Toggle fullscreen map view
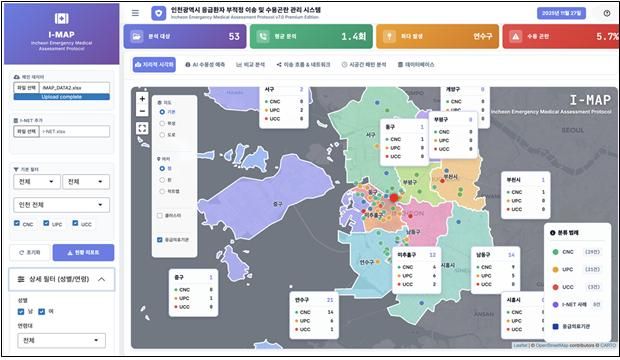 pyautogui.click(x=142, y=128)
